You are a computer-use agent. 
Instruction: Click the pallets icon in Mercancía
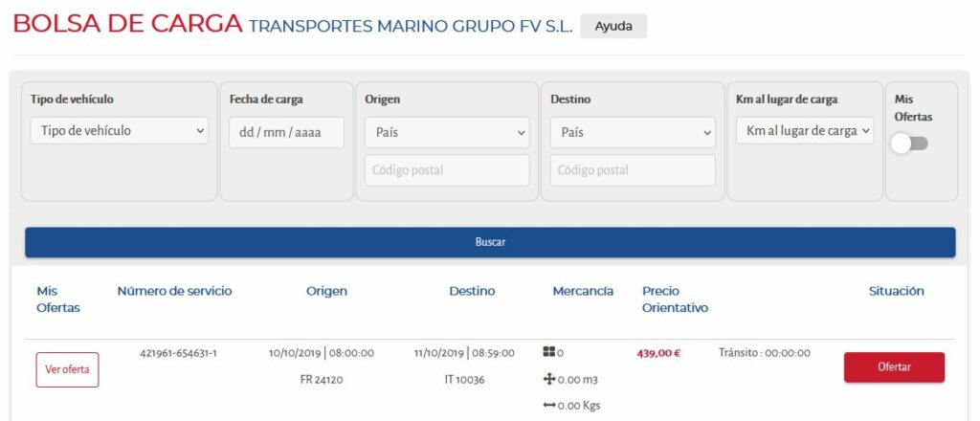(548, 352)
